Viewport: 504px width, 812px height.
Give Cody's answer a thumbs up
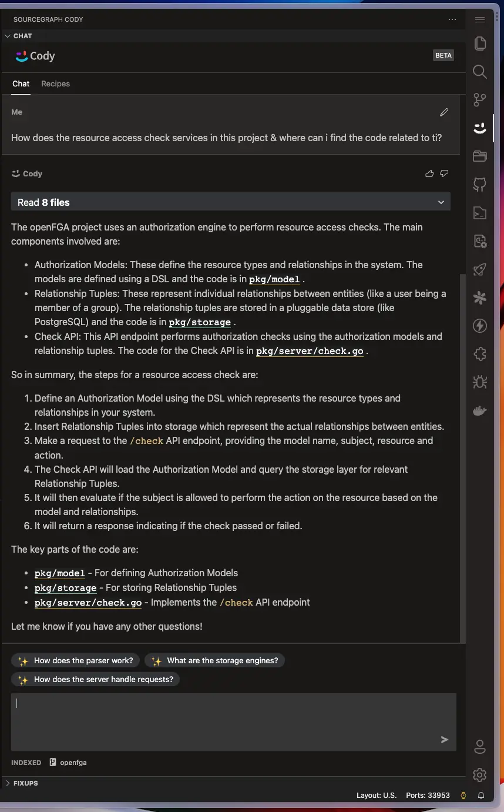(x=429, y=173)
